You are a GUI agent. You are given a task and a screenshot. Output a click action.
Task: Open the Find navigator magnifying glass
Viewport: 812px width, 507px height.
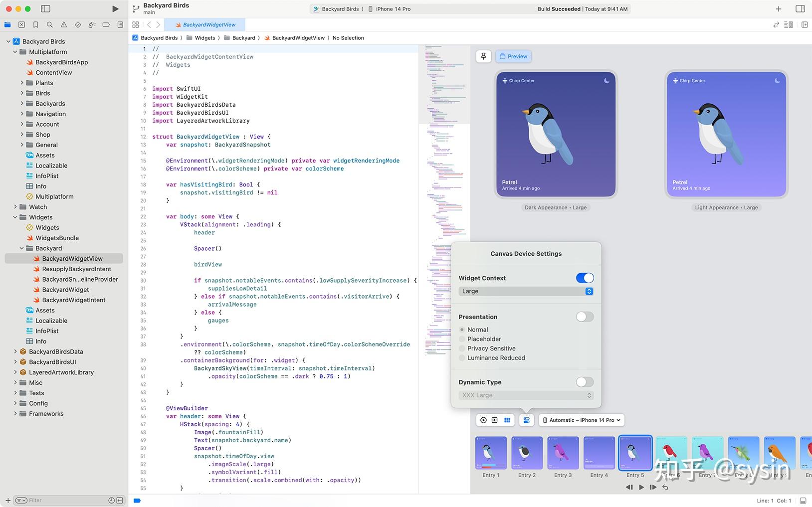(x=49, y=24)
